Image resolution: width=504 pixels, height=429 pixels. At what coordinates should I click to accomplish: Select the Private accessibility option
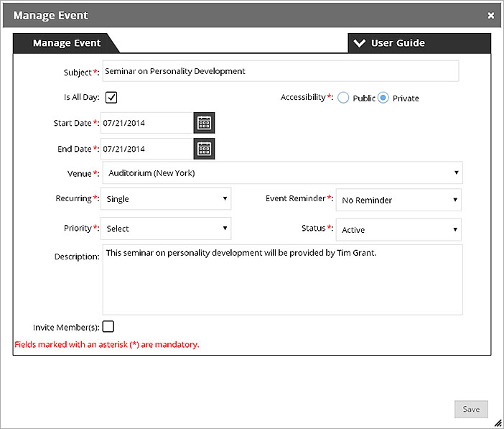pos(383,98)
